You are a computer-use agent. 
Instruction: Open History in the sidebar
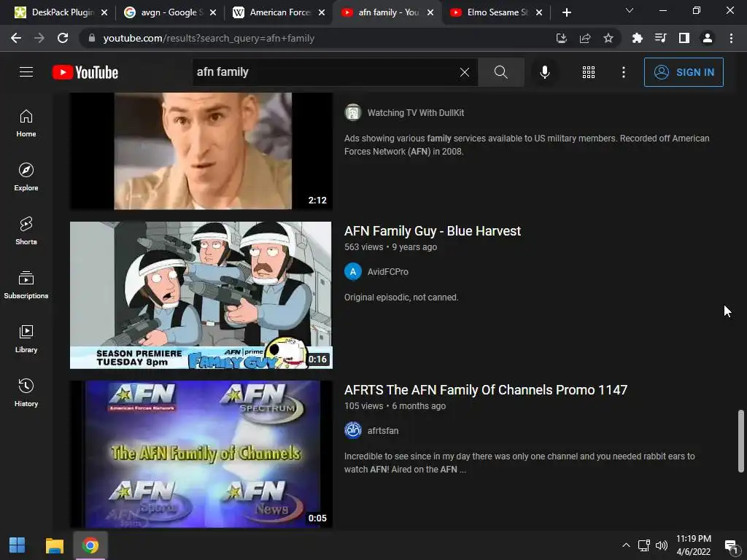[26, 392]
